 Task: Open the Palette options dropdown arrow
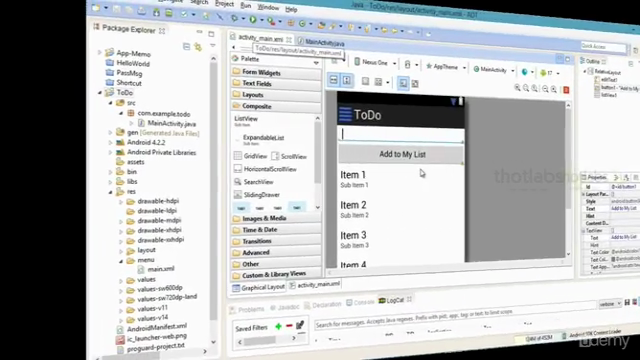(316, 63)
